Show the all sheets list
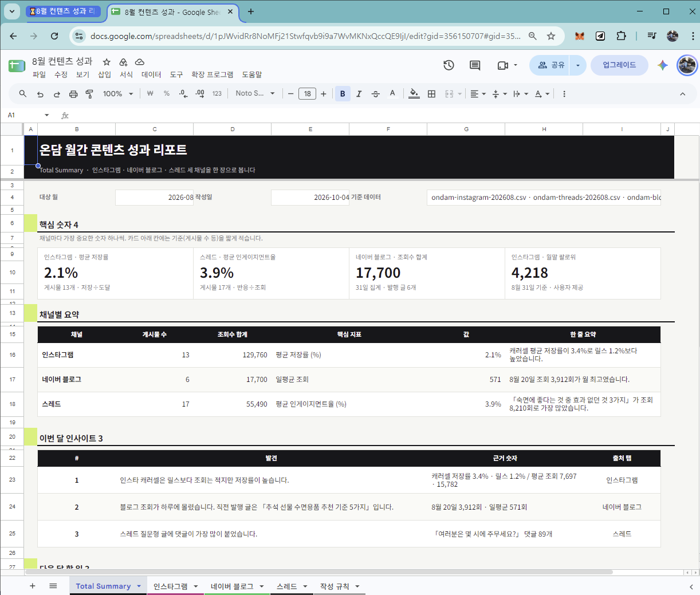Viewport: 700px width, 595px height. (x=53, y=586)
